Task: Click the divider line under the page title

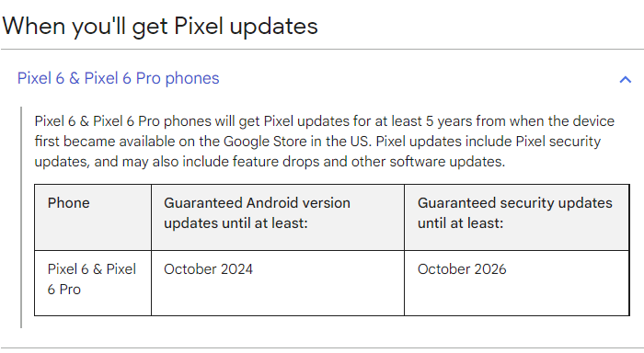Action: pyautogui.click(x=322, y=50)
